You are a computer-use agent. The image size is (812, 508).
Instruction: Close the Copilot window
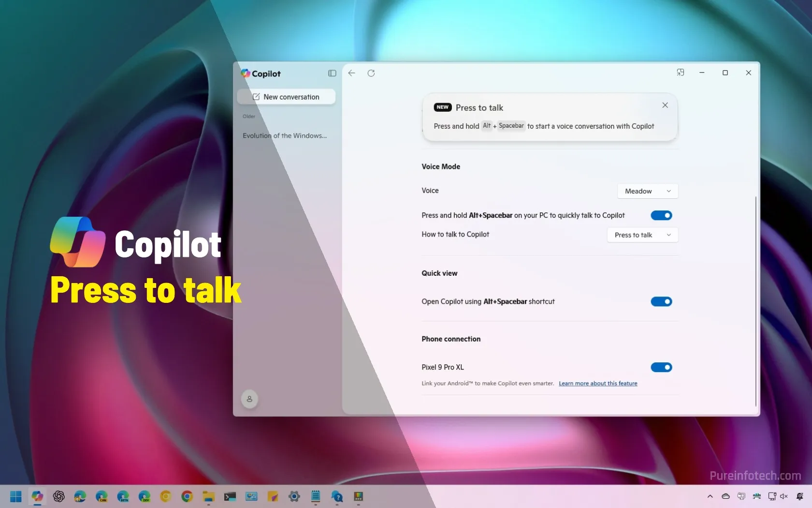748,73
